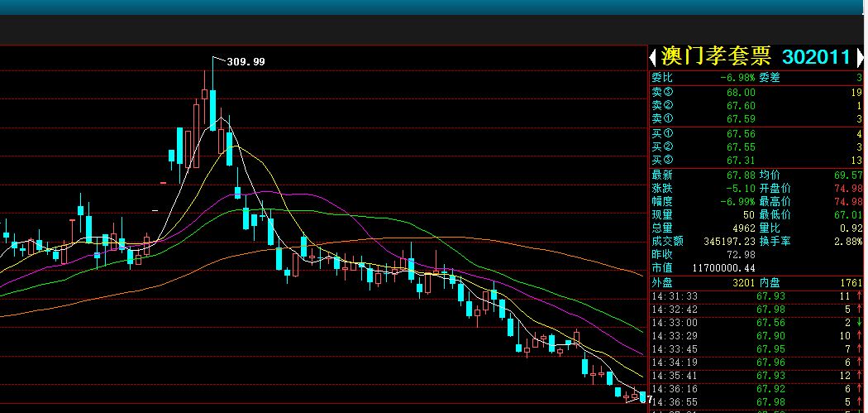Select the tick row at 14:33:45
Image resolution: width=868 pixels, height=413 pixels.
[x=756, y=349]
